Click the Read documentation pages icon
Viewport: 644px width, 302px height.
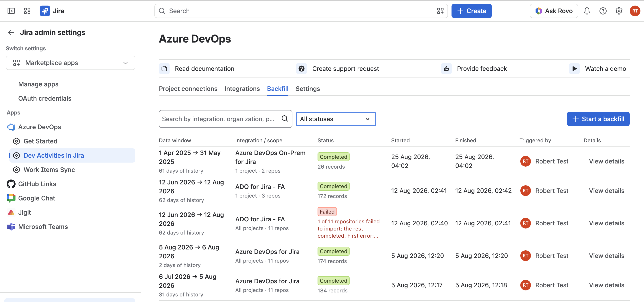pyautogui.click(x=164, y=69)
